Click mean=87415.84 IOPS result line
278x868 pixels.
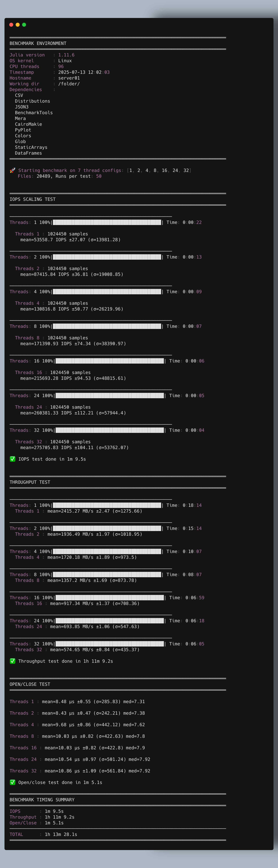[x=72, y=274]
